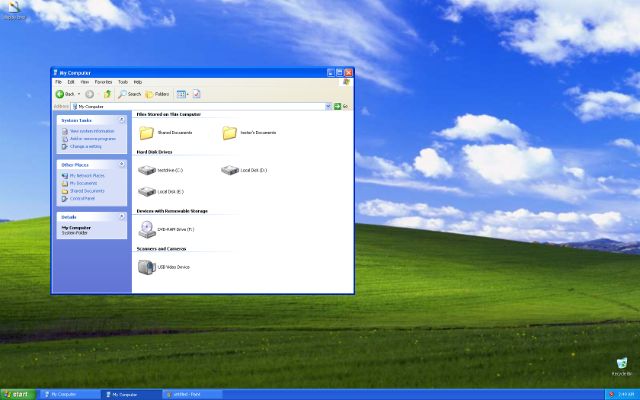The image size is (640, 400).
Task: Open the Help menu
Action: tap(138, 82)
